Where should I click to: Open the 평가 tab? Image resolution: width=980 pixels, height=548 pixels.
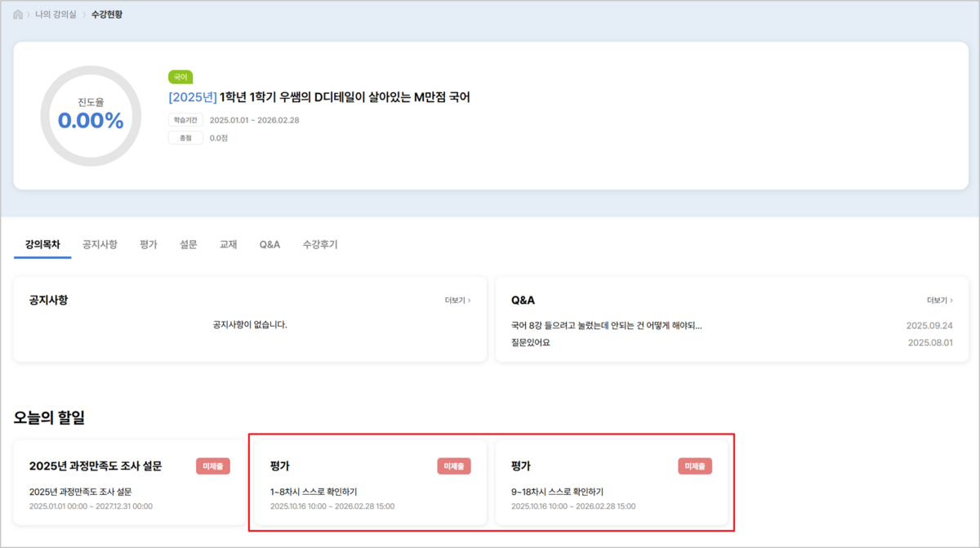(149, 244)
